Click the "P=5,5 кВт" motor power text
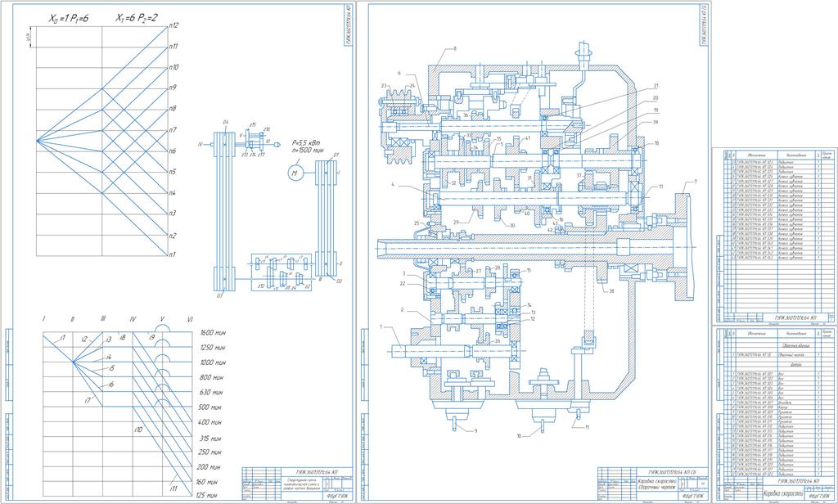Viewport: 838px width, 504px height. 306,143
